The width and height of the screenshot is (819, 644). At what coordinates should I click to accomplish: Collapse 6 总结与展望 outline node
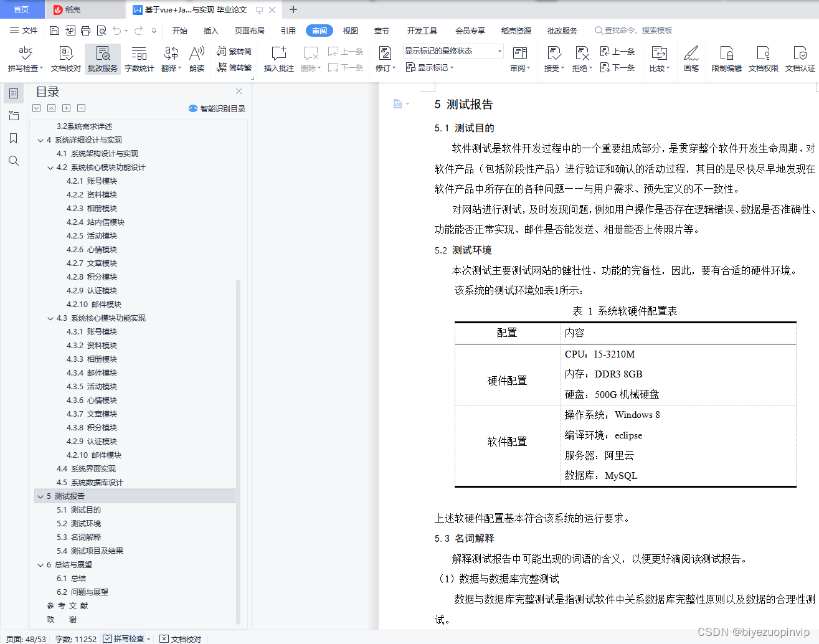40,565
